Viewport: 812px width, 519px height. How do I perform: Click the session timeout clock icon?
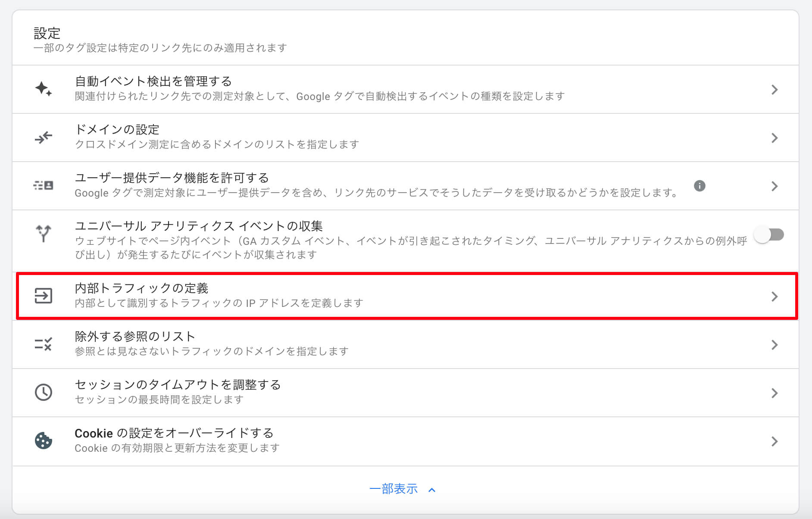pos(44,392)
